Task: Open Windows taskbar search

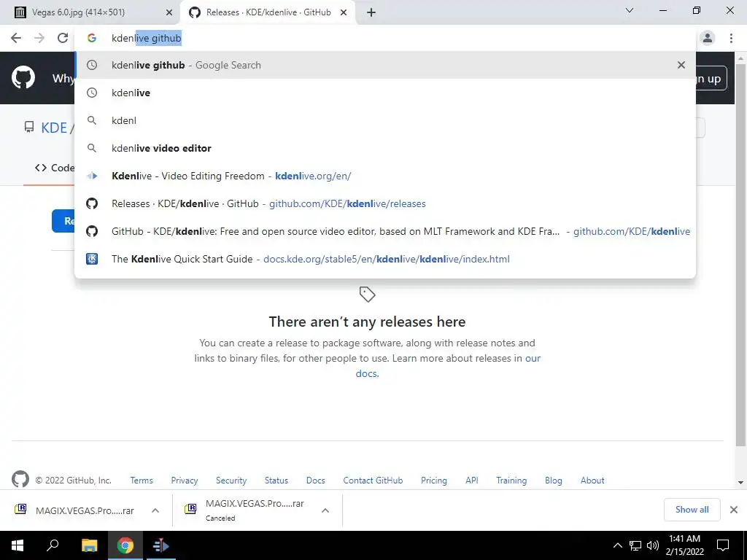Action: (x=53, y=545)
